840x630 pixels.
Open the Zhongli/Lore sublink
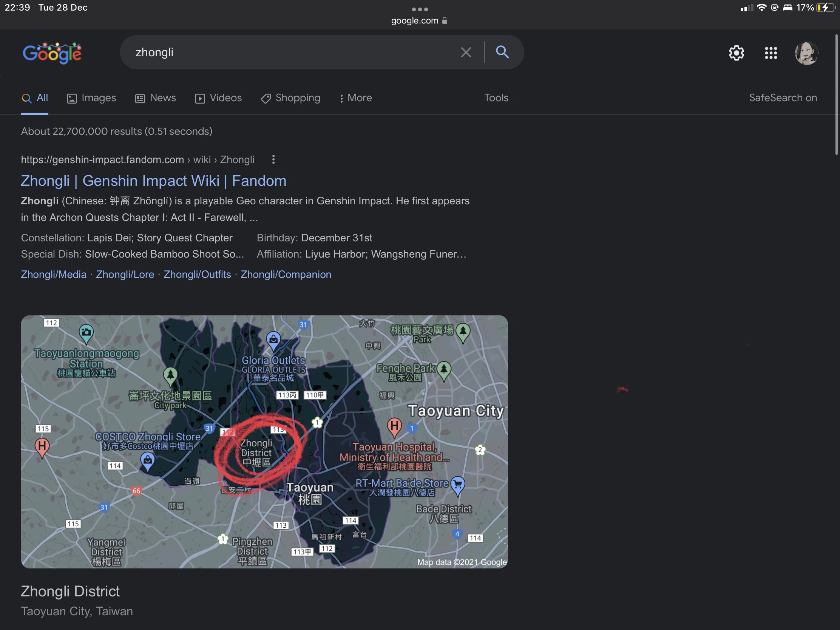[125, 275]
